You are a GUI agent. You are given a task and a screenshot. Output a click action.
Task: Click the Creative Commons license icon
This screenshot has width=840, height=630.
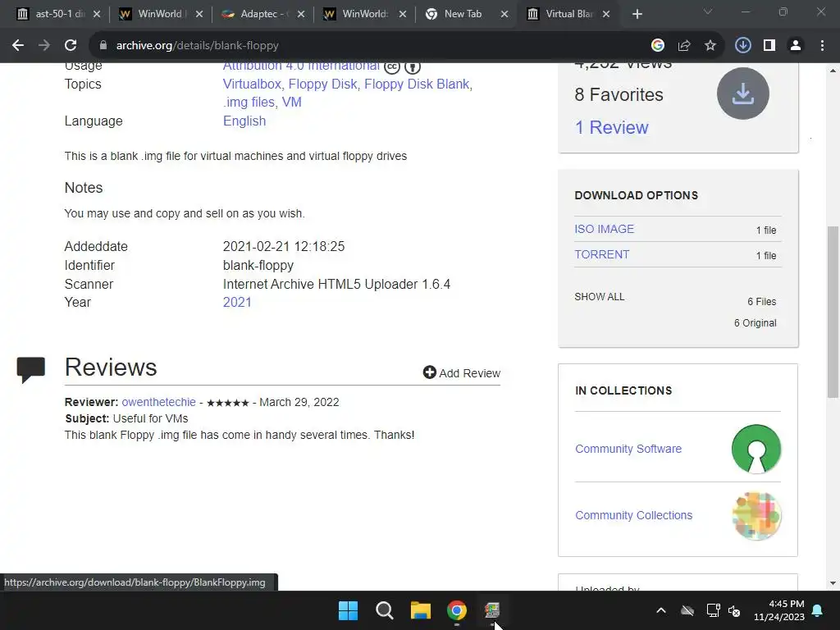(392, 67)
